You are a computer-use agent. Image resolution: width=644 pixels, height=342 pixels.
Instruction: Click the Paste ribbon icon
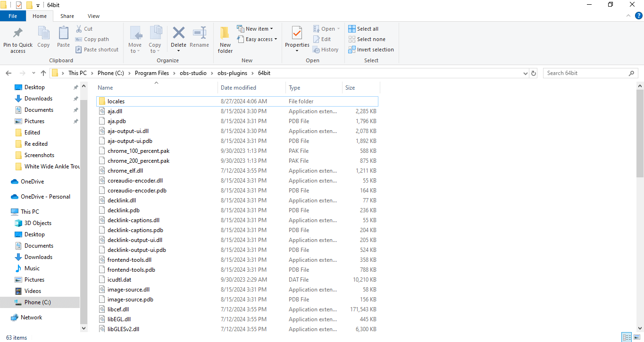(63, 33)
